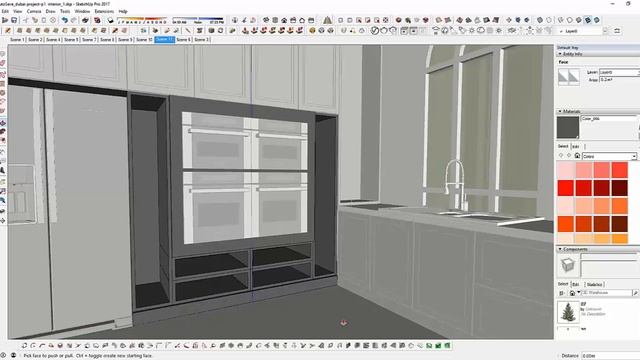Collapse the Components panel
This screenshot has height=360, width=640.
[x=560, y=249]
